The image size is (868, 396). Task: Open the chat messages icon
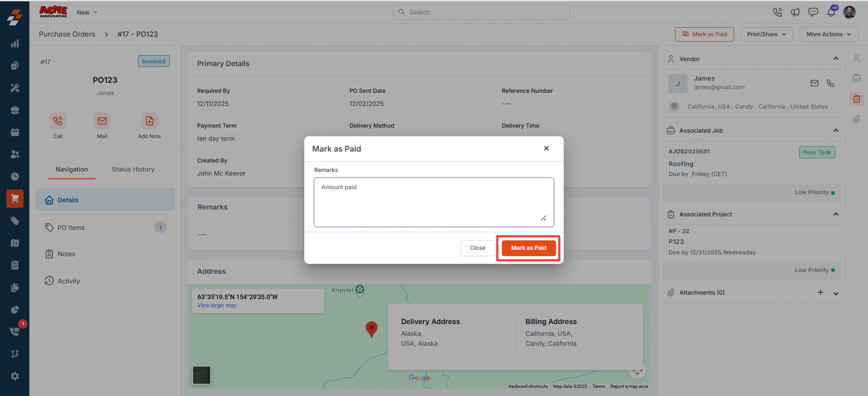[813, 12]
